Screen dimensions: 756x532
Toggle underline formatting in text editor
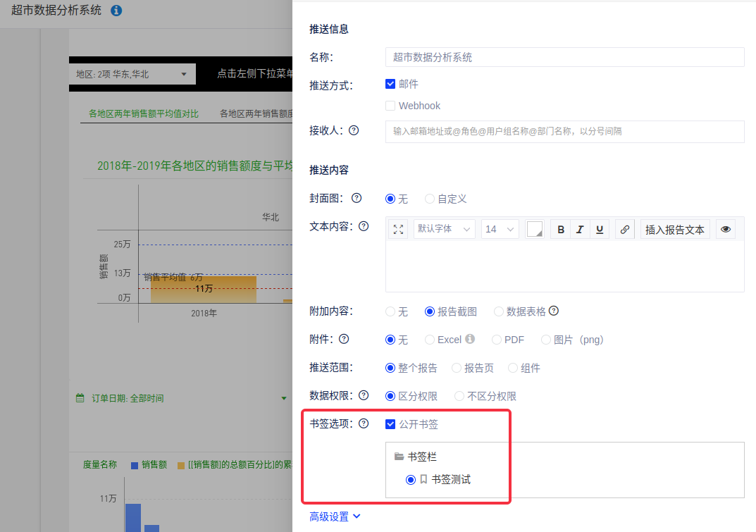tap(600, 229)
